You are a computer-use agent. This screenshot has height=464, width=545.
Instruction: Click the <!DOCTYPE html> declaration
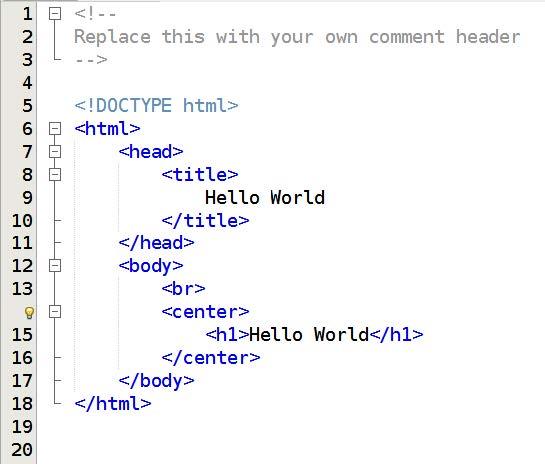pos(156,105)
